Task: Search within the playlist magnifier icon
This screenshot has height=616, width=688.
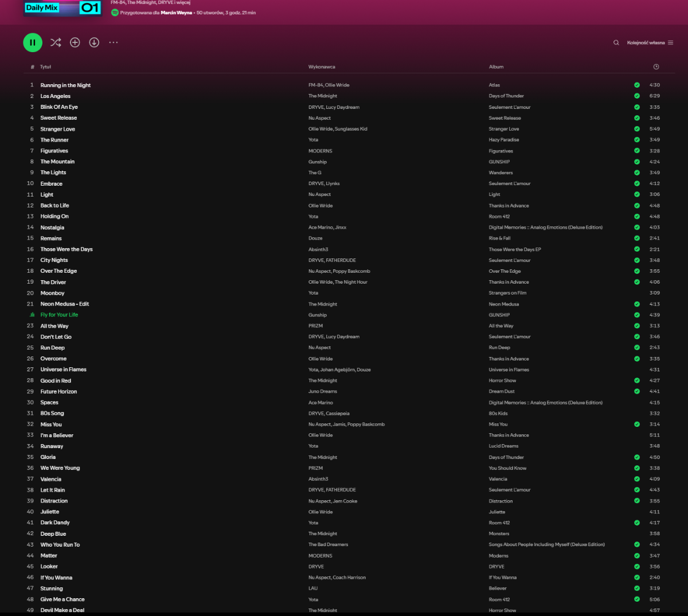Action: pyautogui.click(x=616, y=42)
